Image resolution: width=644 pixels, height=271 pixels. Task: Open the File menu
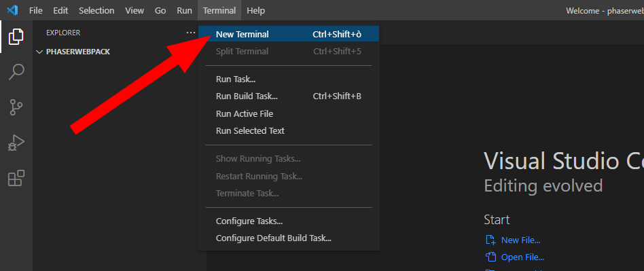36,11
